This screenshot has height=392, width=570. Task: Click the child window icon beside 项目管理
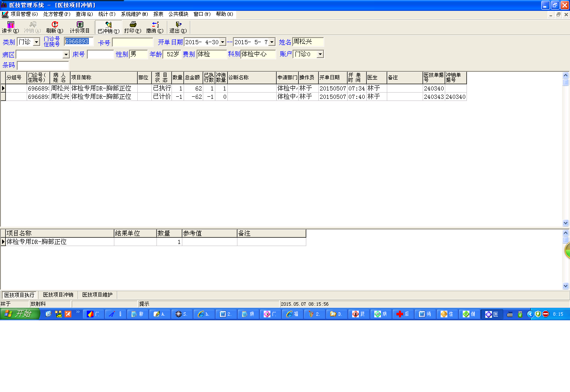5,14
